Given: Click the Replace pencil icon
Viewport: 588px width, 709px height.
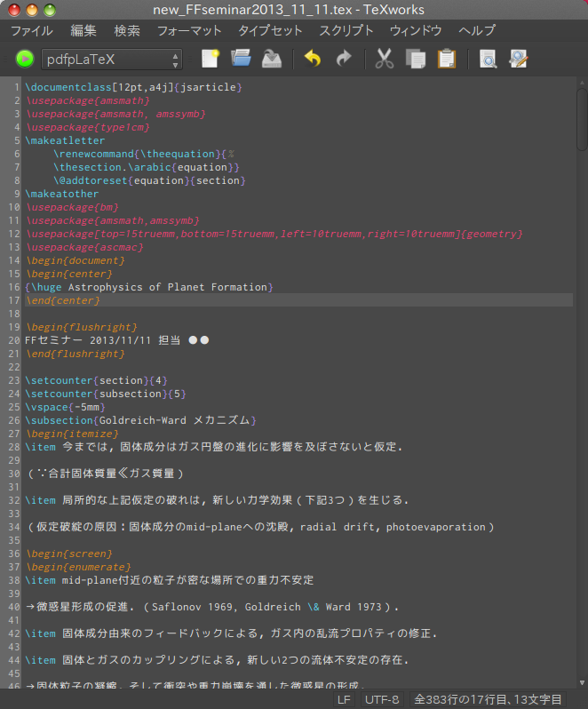Looking at the screenshot, I should coord(519,59).
